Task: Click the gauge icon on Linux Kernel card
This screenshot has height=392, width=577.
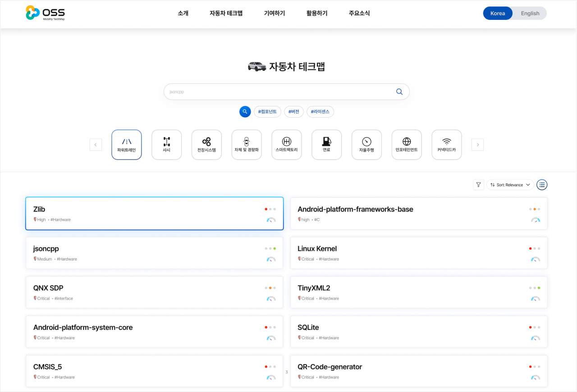Action: coord(535,259)
